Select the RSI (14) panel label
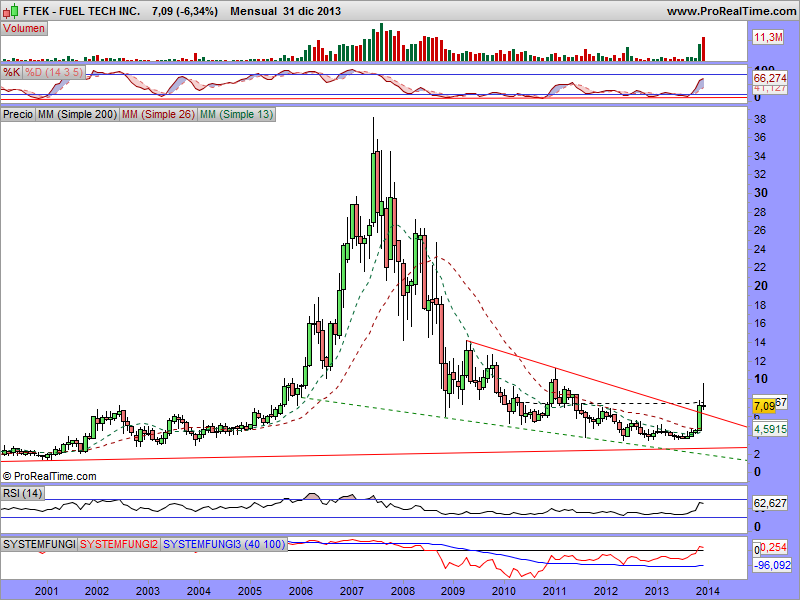Screen dimensions: 800x600 pos(22,493)
